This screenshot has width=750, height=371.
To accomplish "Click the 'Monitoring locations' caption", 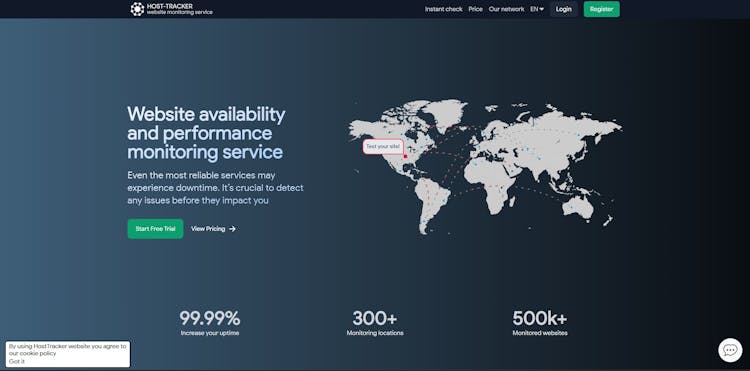I will (x=375, y=333).
